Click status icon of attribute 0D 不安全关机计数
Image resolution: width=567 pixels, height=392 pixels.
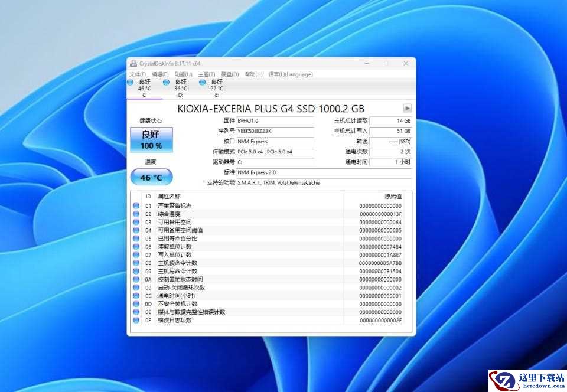point(136,304)
